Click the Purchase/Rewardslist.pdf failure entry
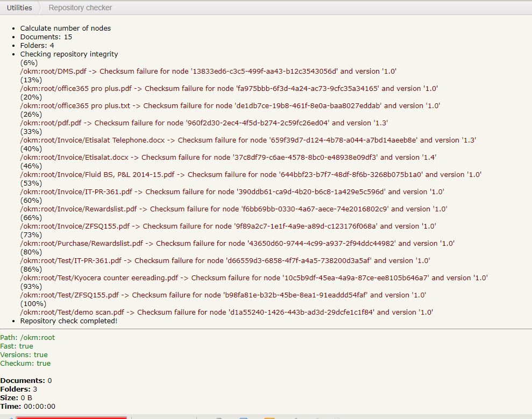The height and width of the screenshot is (419, 532). (x=237, y=243)
